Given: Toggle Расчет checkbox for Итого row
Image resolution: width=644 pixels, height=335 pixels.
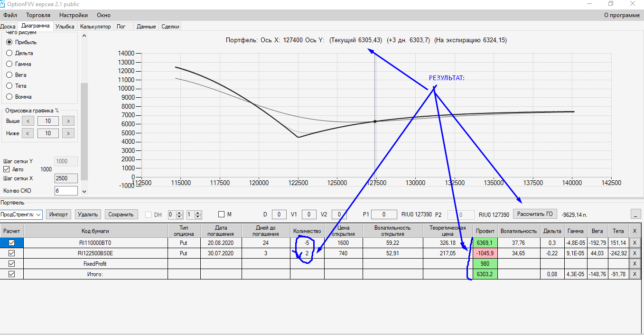Looking at the screenshot, I should 12,274.
